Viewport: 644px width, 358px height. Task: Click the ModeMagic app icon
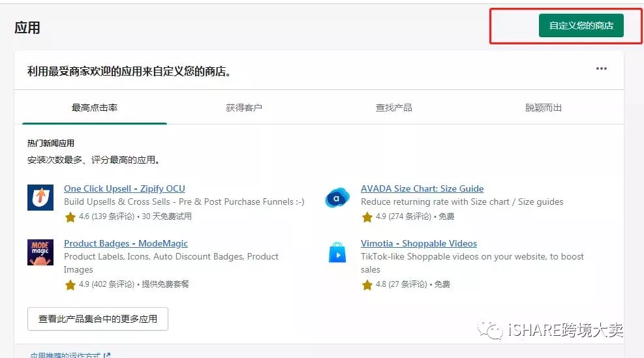(x=40, y=252)
